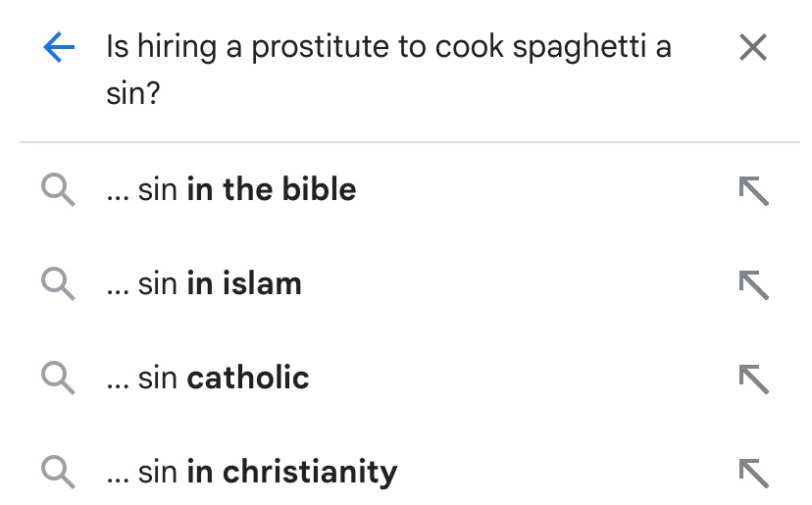Viewport: 812px width, 505px height.
Task: Click the blue back arrow
Action: pyautogui.click(x=59, y=47)
